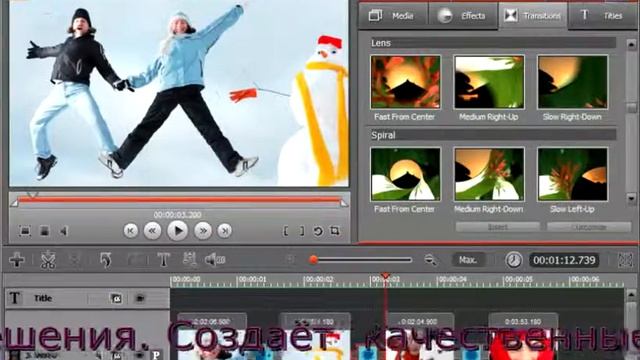Click the timeline vertical scrollbar up arrow
This screenshot has width=640, height=360.
click(631, 294)
